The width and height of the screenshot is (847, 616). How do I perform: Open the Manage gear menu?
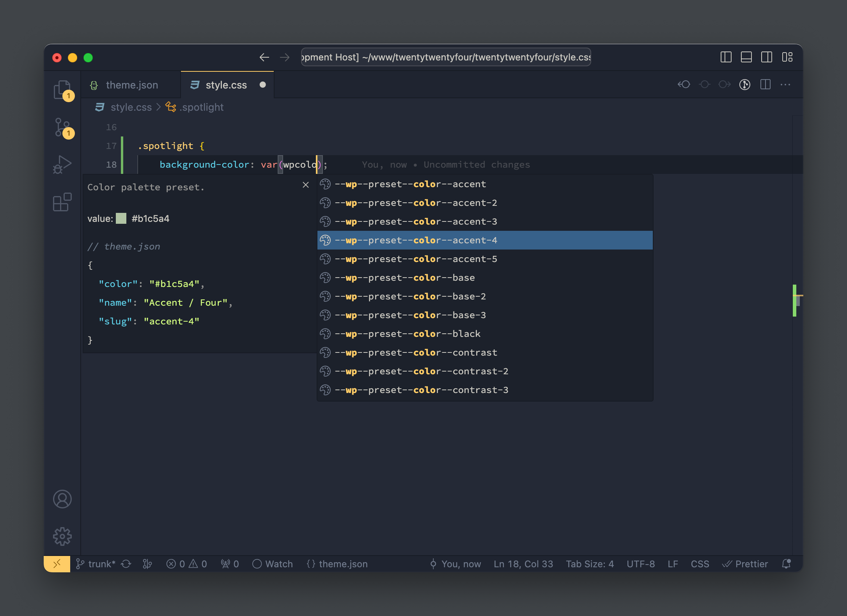point(62,536)
